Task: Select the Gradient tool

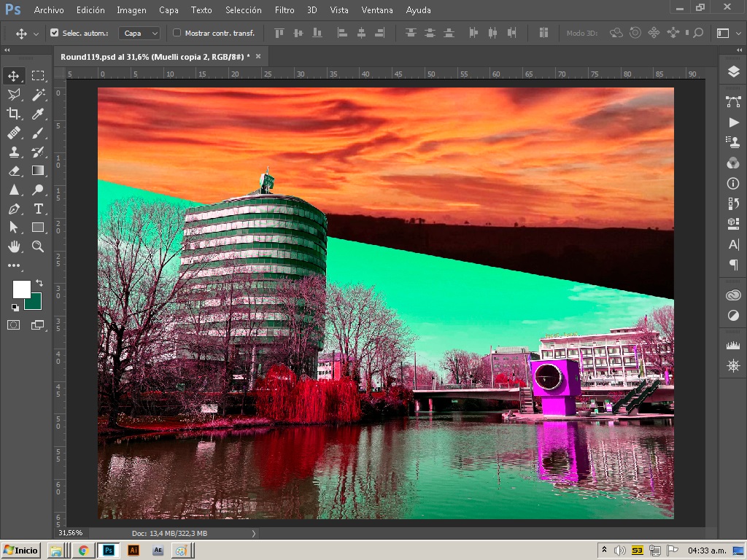Action: [38, 171]
